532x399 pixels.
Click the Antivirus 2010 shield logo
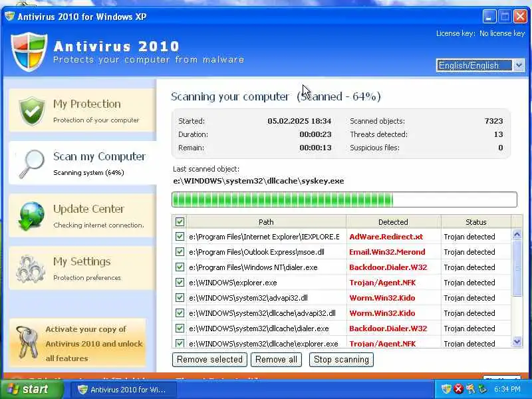point(29,52)
